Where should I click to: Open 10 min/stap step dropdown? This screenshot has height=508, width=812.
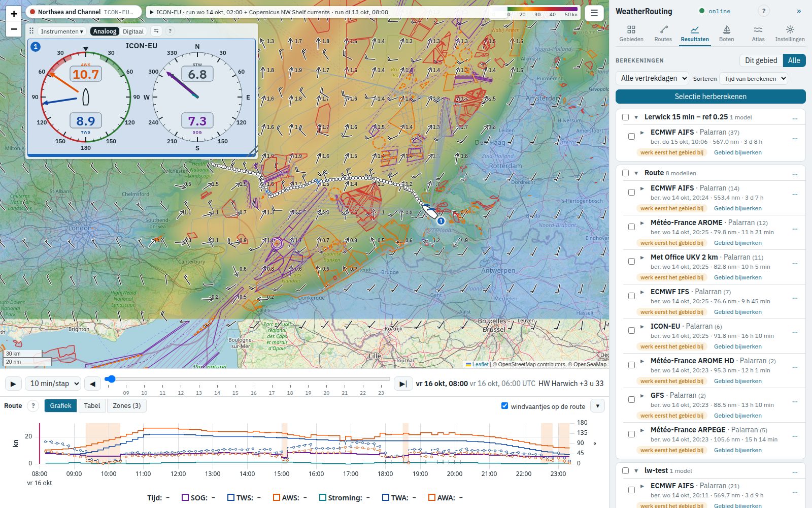pos(53,384)
